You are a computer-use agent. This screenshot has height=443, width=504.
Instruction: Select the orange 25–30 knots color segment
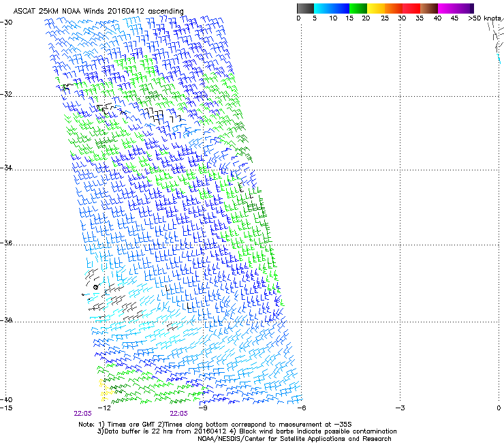(x=394, y=8)
